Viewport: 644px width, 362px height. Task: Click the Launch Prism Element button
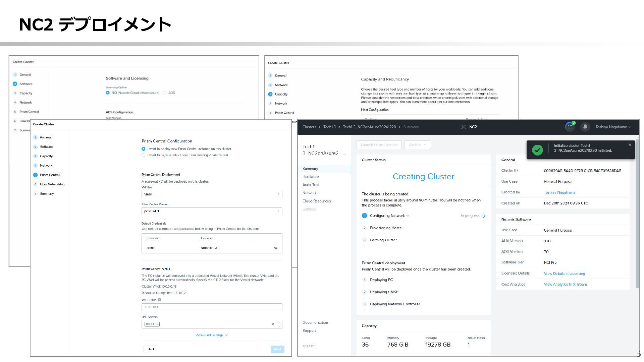click(x=379, y=145)
